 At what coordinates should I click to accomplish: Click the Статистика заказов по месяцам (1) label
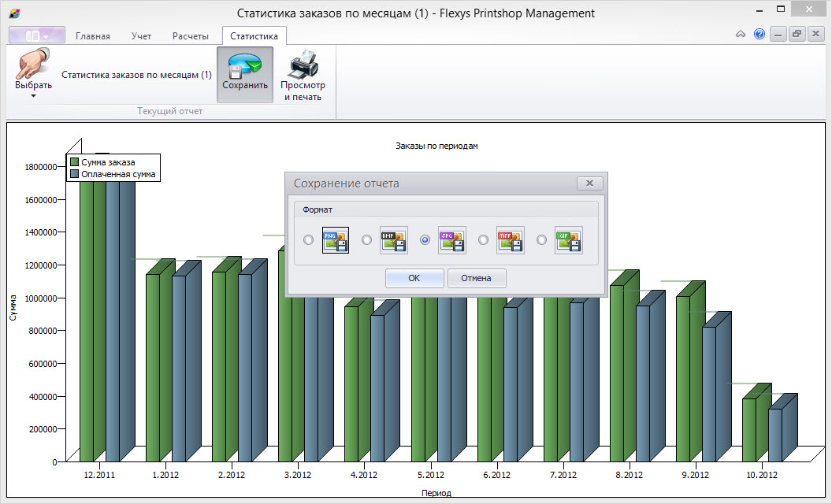137,75
